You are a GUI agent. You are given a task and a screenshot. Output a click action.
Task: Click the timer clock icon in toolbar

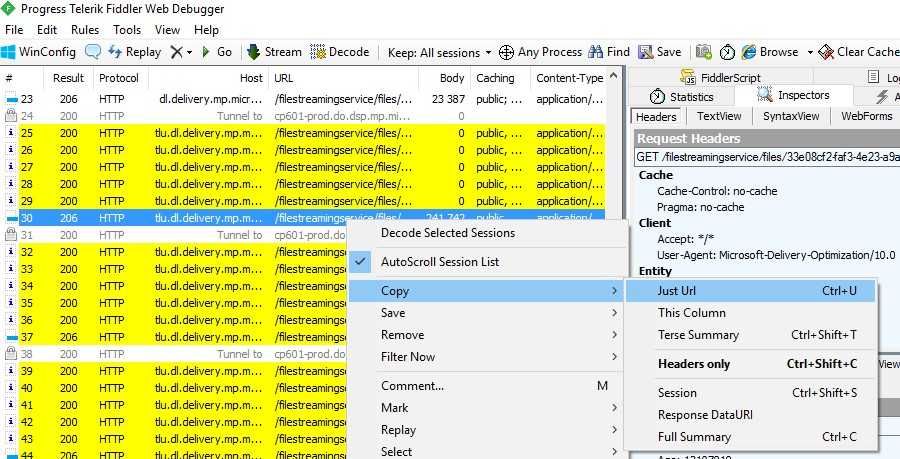tap(727, 52)
